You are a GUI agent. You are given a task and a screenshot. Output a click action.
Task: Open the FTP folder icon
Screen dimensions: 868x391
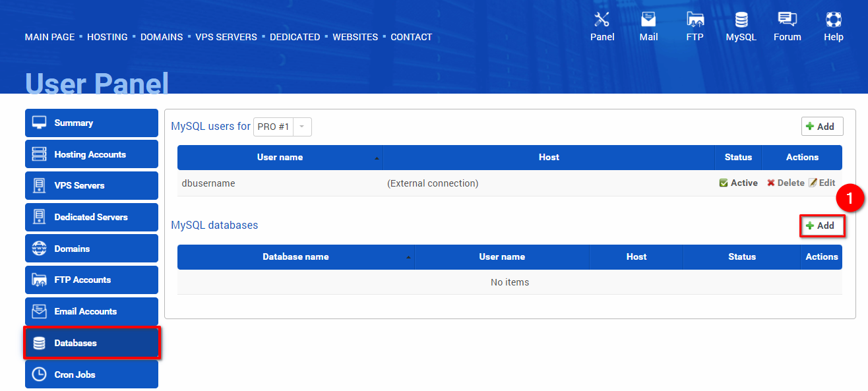pyautogui.click(x=695, y=19)
